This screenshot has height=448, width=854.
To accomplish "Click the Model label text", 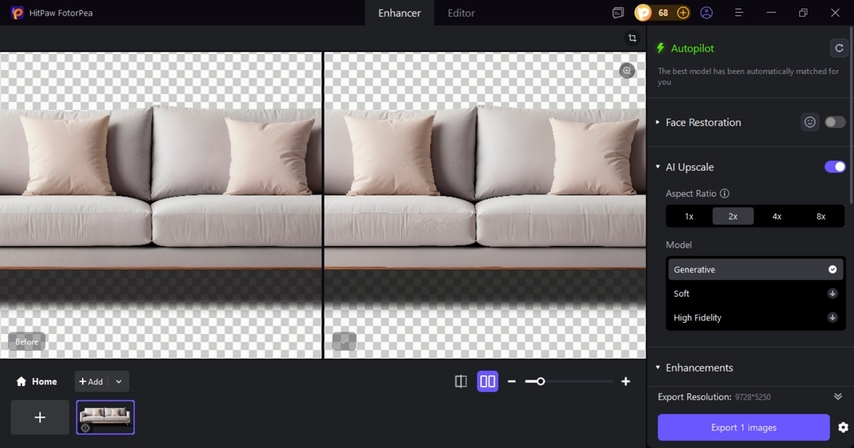I will pyautogui.click(x=679, y=244).
